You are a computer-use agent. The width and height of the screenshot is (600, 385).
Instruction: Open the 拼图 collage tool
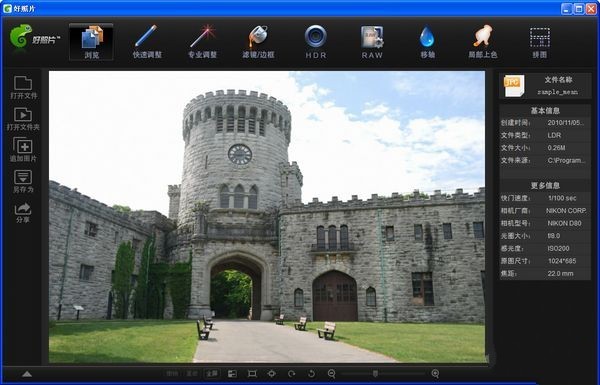pyautogui.click(x=540, y=41)
